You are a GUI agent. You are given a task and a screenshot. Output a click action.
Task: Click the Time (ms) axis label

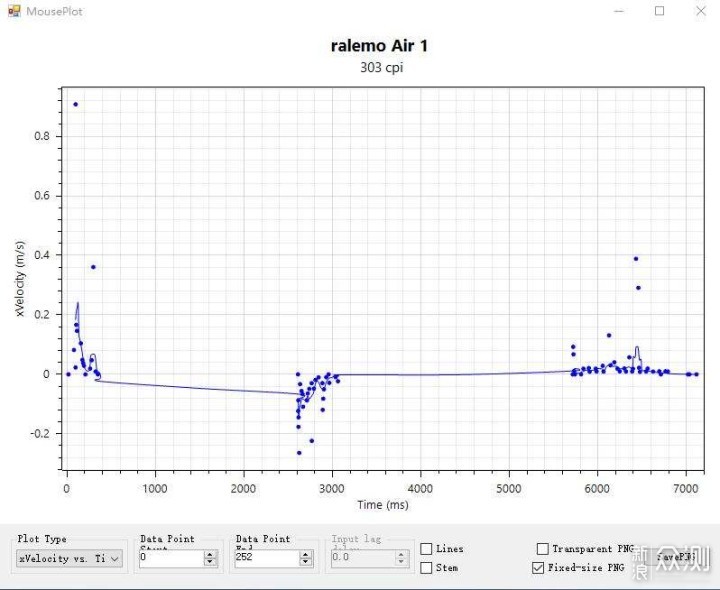pyautogui.click(x=383, y=505)
